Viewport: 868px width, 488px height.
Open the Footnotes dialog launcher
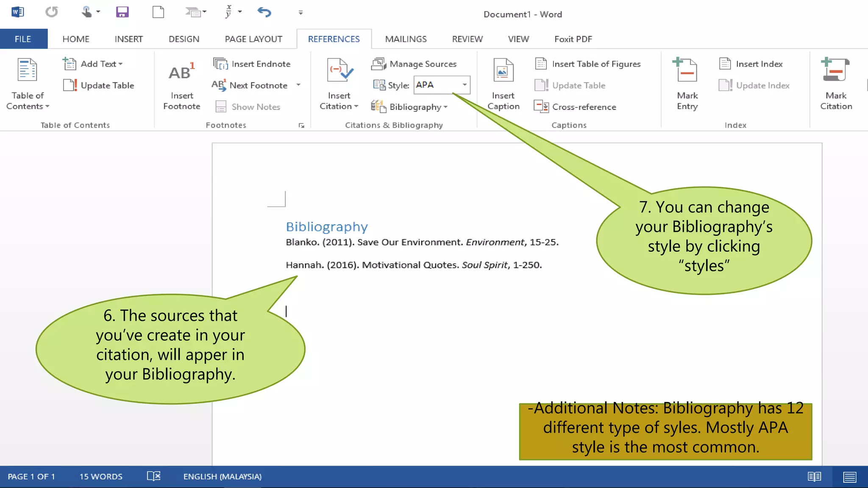pyautogui.click(x=301, y=125)
